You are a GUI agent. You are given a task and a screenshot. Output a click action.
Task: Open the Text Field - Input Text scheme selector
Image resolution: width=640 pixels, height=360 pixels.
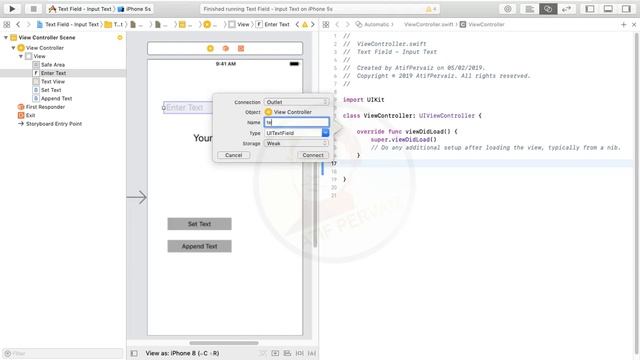coord(80,9)
